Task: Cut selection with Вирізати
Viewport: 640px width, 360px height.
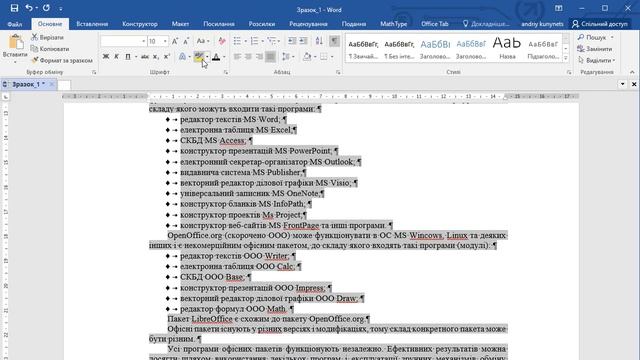Action: (48, 38)
